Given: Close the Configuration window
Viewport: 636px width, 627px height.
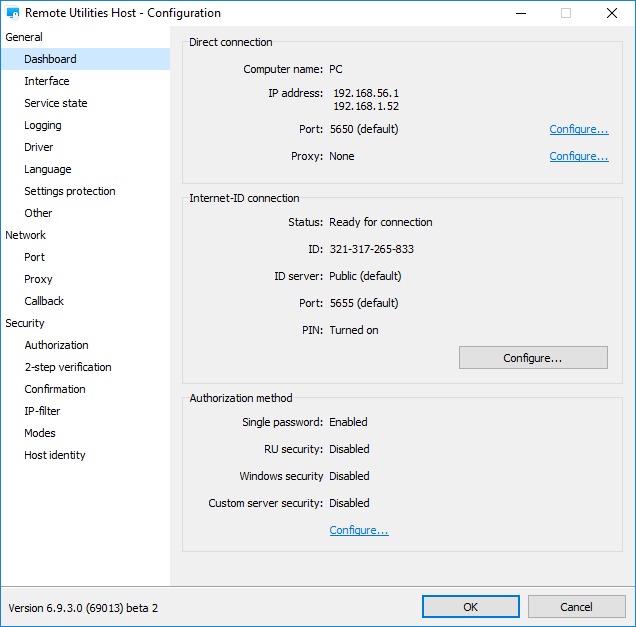Looking at the screenshot, I should click(612, 13).
